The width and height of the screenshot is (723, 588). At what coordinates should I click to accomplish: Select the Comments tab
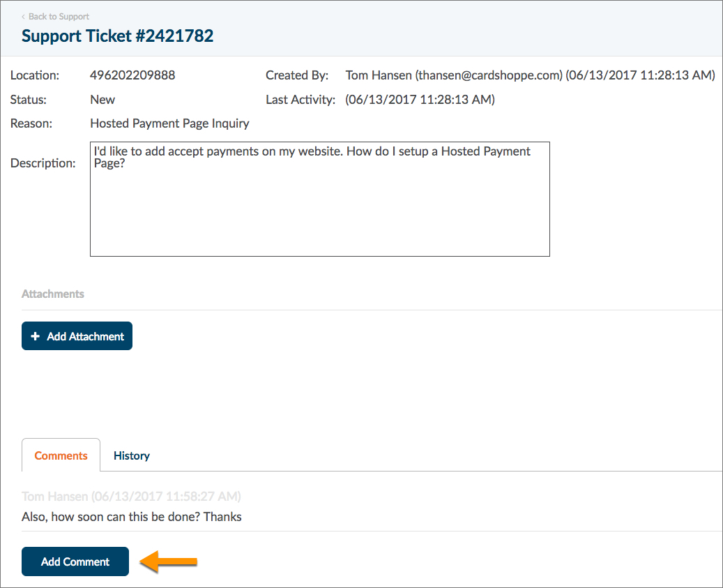[x=61, y=455]
